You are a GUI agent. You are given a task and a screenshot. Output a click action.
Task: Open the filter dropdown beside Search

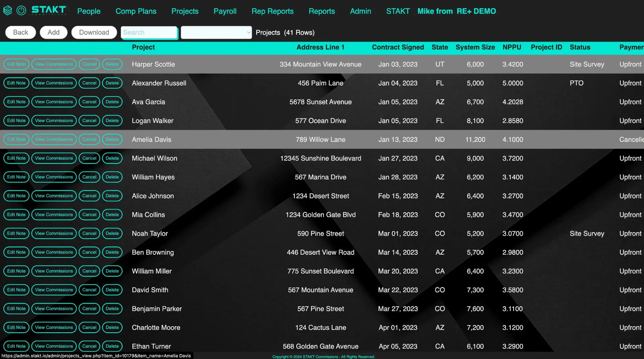(x=216, y=32)
